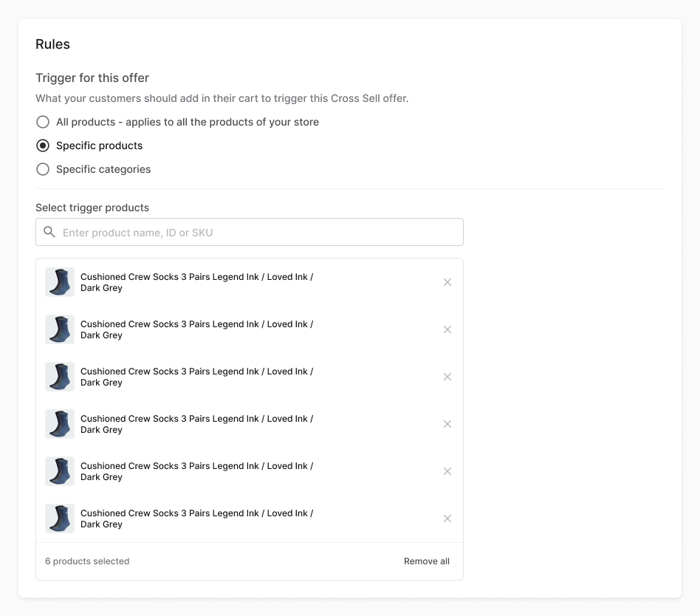Viewport: 700px width, 616px height.
Task: Click the search magnifier icon
Action: pyautogui.click(x=49, y=232)
